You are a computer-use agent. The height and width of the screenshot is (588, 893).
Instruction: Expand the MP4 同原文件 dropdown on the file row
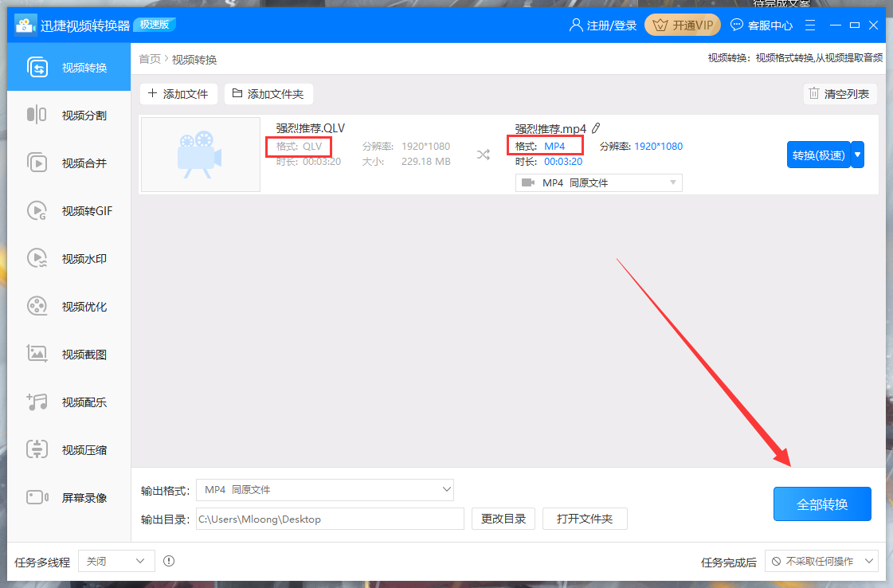(x=598, y=182)
